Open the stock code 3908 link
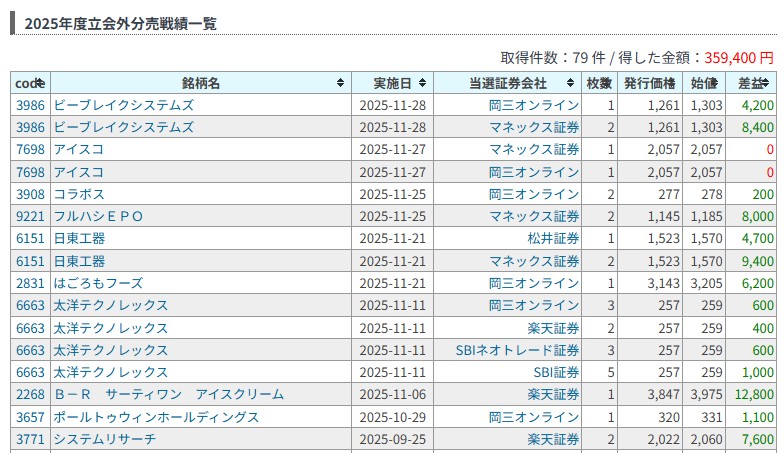This screenshot has width=784, height=453. coord(30,194)
